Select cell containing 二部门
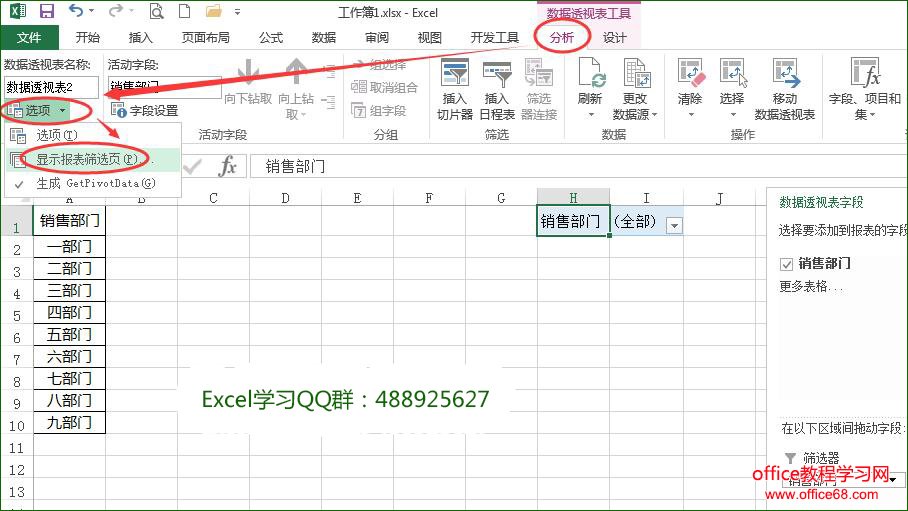Viewport: 908px width, 511px height. pos(69,269)
